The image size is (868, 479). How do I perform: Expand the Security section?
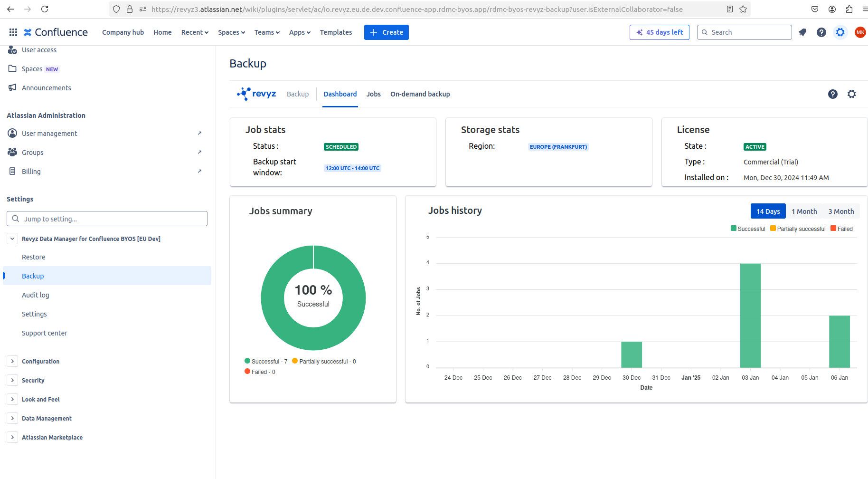[12, 380]
